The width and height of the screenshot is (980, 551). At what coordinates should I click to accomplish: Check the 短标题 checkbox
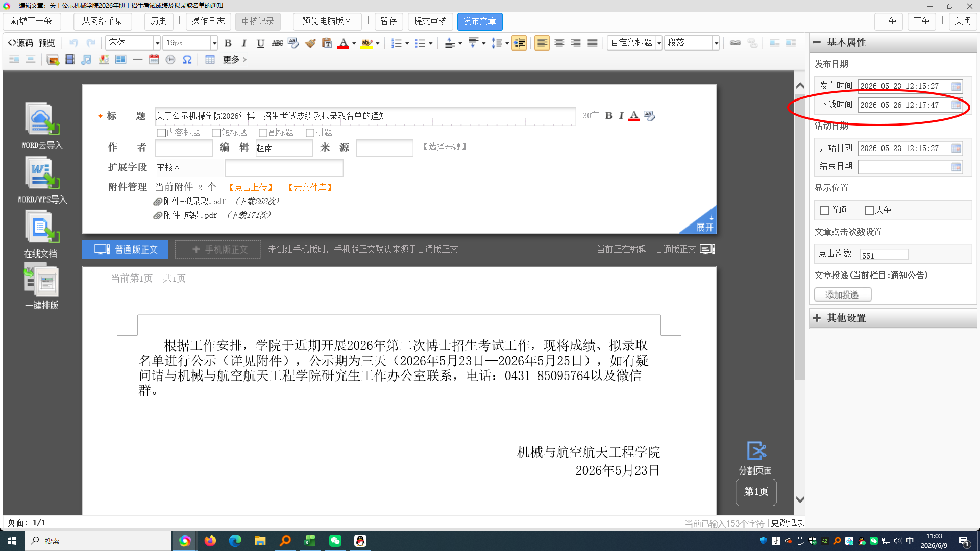click(216, 133)
